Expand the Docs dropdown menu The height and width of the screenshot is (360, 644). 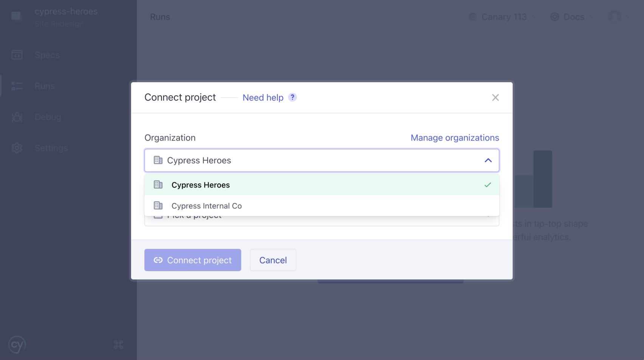coord(573,17)
